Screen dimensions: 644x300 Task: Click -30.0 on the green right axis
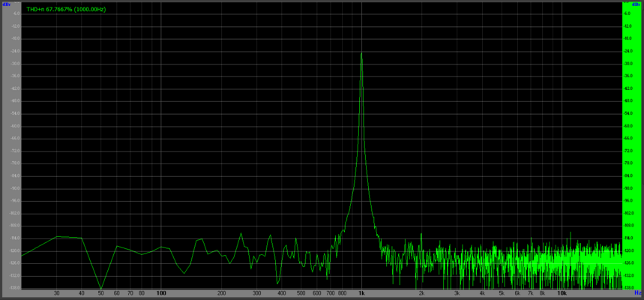click(x=627, y=64)
